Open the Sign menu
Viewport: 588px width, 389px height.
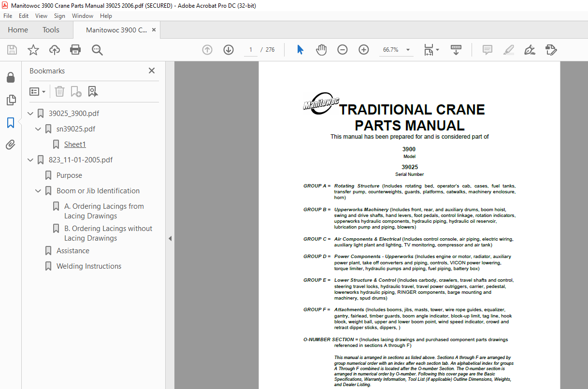pyautogui.click(x=59, y=16)
